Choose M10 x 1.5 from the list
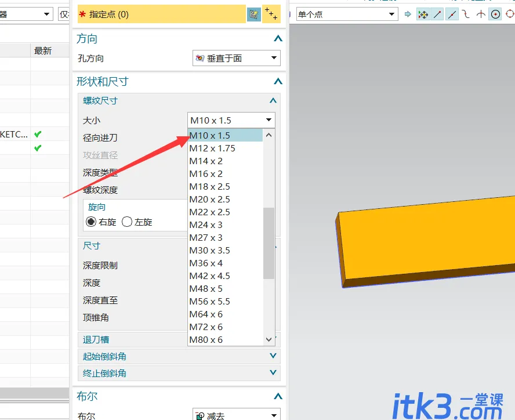 coord(225,135)
